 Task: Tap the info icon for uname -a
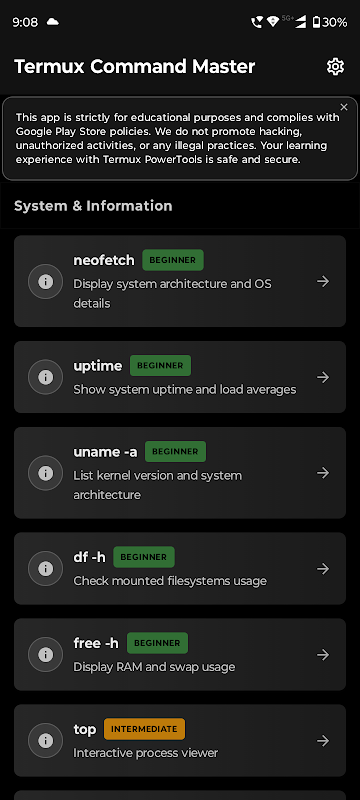tap(46, 473)
